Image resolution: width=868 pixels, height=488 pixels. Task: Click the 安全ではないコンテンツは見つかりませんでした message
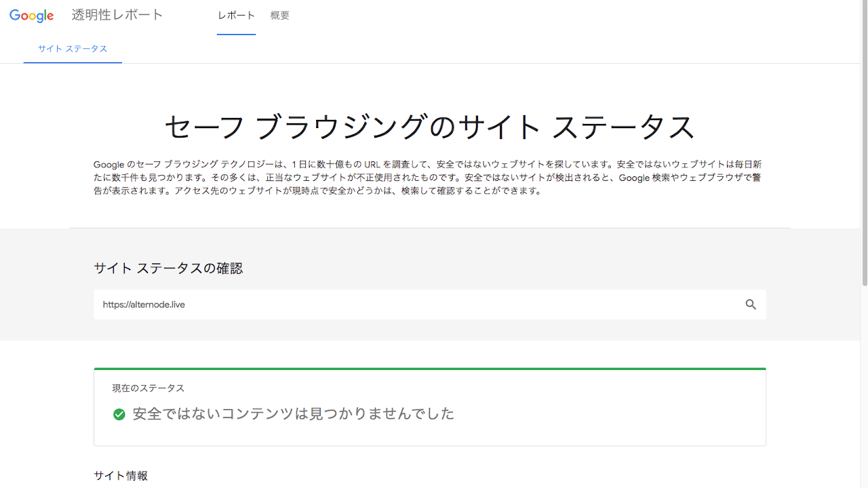click(x=294, y=413)
